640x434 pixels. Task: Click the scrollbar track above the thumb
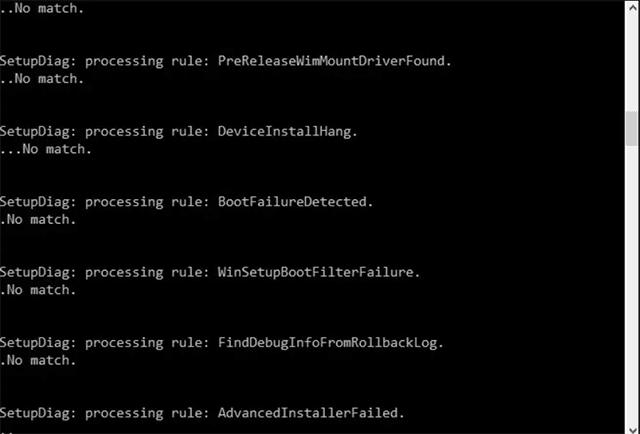tap(632, 63)
